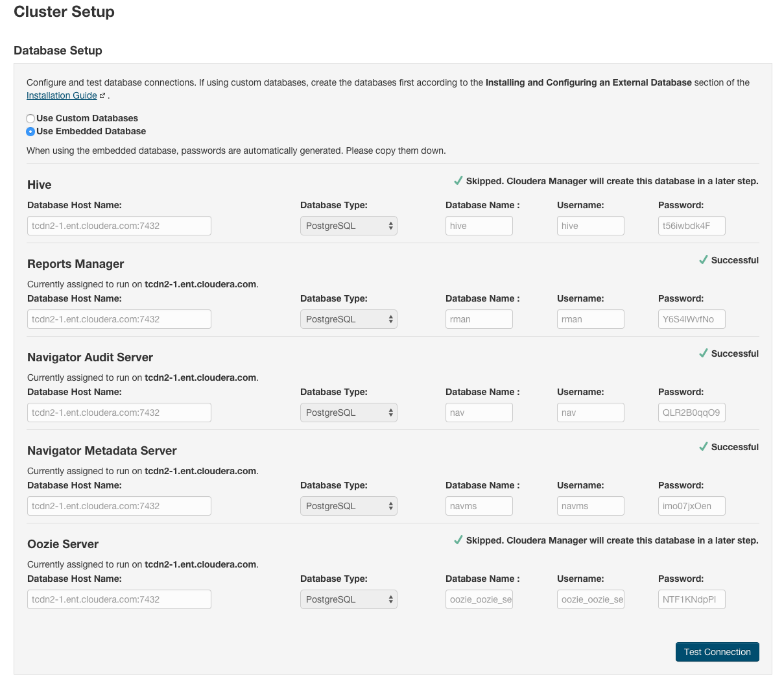Open the Reports Manager Database Type dropdown
Image resolution: width=784 pixels, height=683 pixels.
[348, 319]
